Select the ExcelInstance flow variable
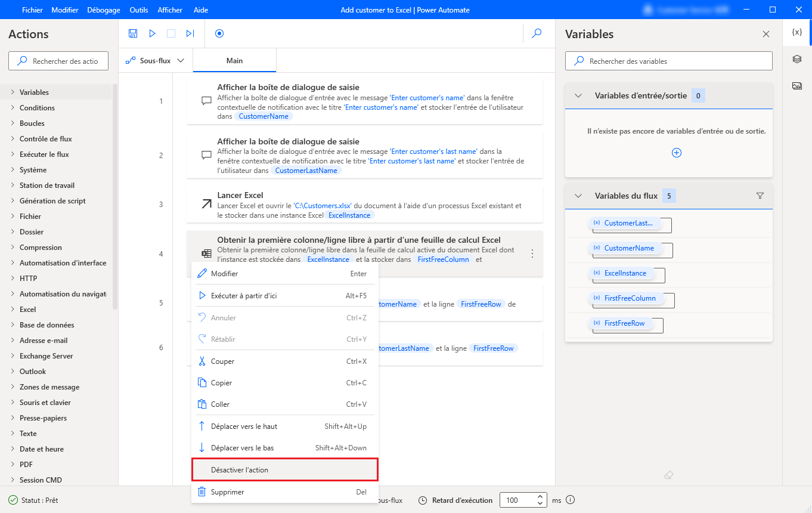 621,273
